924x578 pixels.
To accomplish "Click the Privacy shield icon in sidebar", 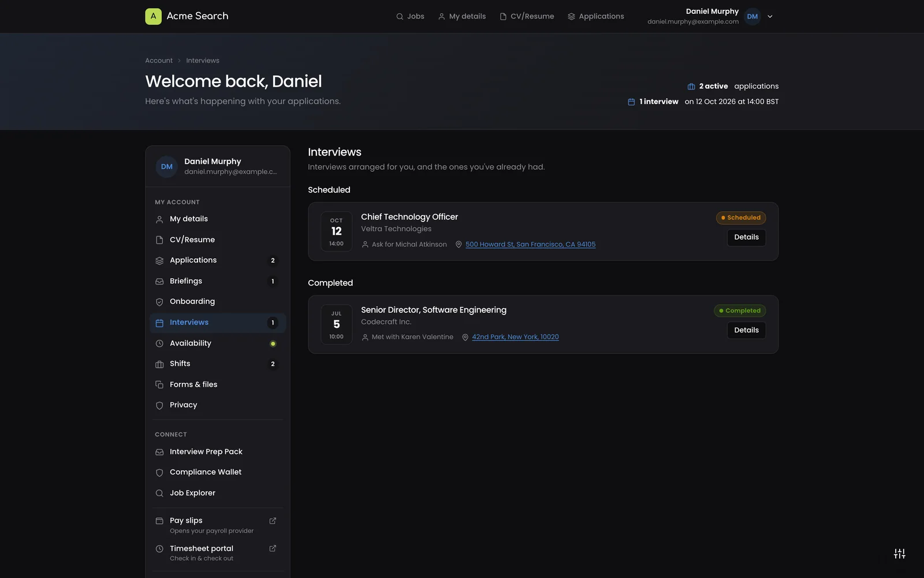I will (x=159, y=405).
